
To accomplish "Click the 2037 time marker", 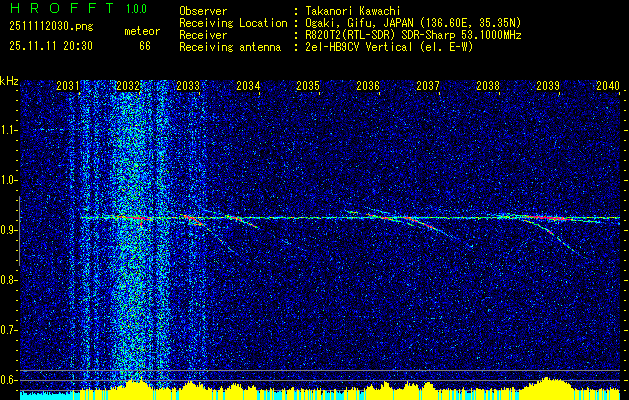I will [428, 86].
